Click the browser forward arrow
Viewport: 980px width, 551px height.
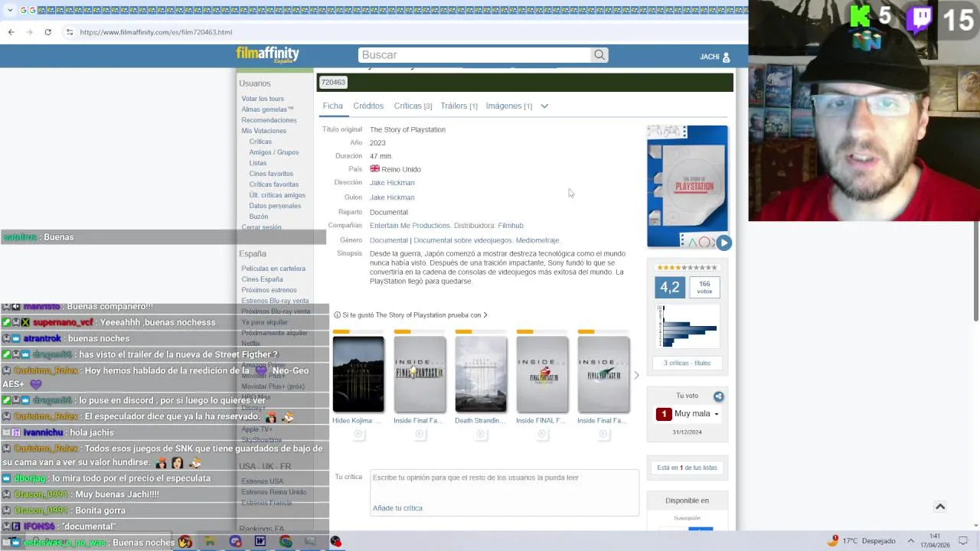(x=29, y=32)
